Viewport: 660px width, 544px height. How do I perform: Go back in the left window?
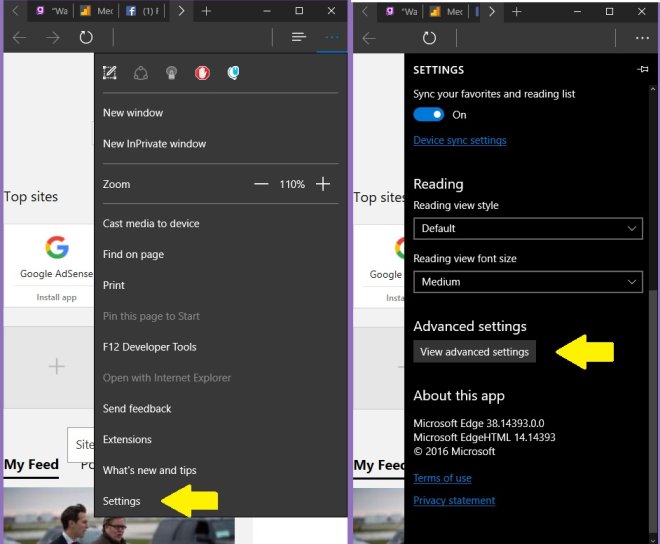[x=19, y=38]
